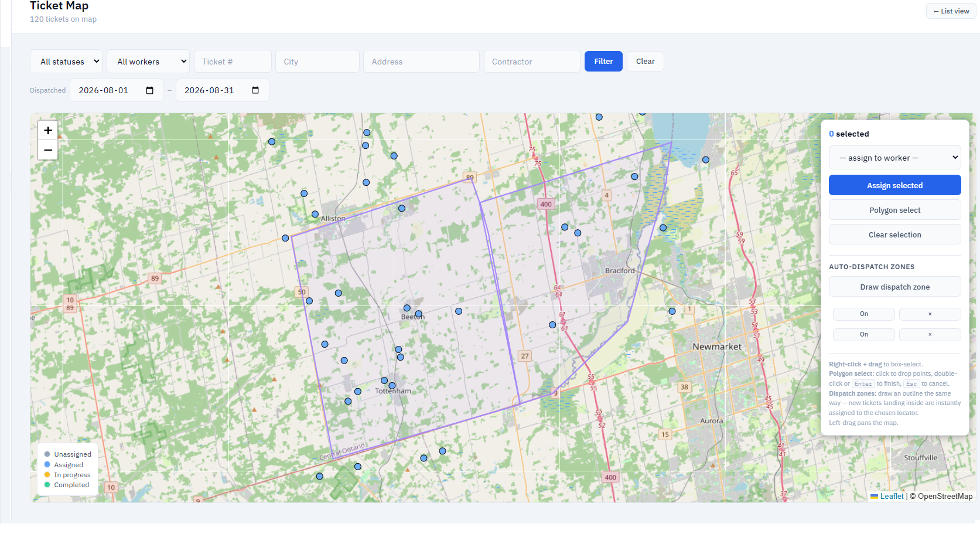Screen dimensions: 980x537
Task: Clear the filter fields
Action: (x=645, y=62)
